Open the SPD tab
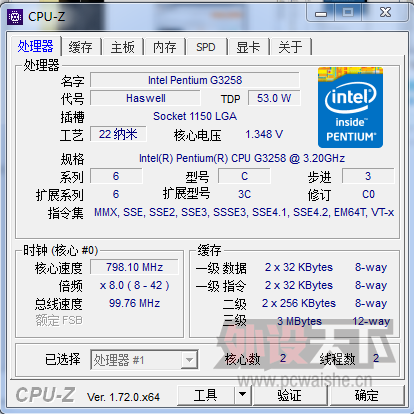Screen dimensions: 414x414 coord(206,47)
